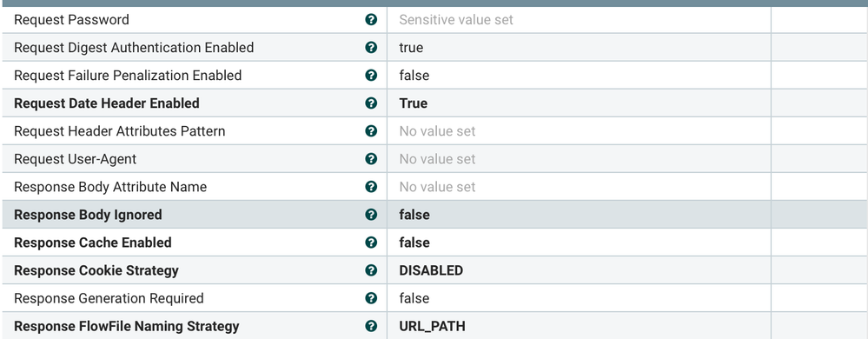868x339 pixels.
Task: Open help icon for Request Password
Action: pyautogui.click(x=371, y=20)
